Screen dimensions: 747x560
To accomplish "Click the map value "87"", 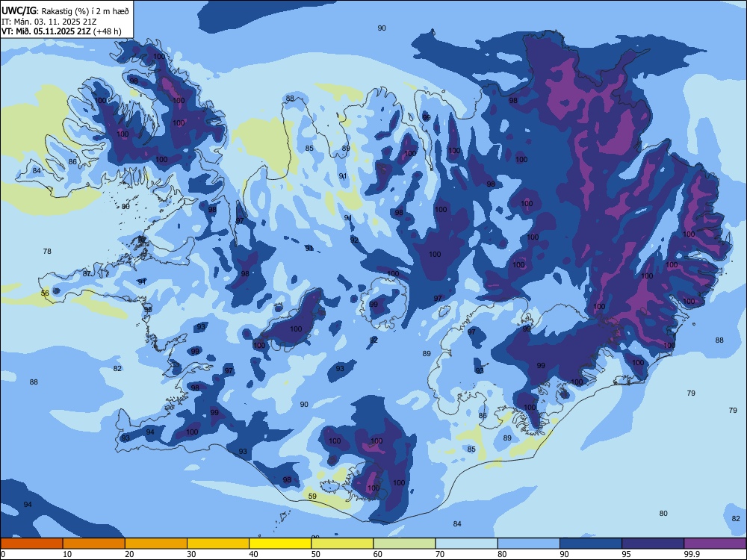I will pos(87,274).
